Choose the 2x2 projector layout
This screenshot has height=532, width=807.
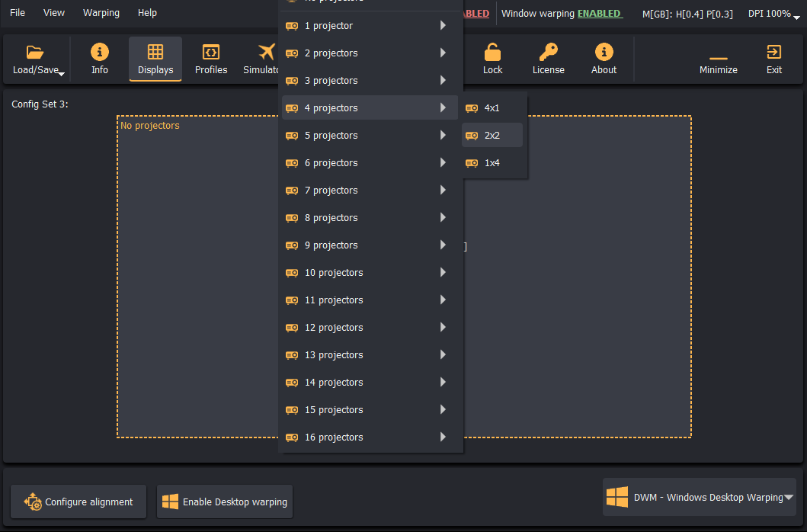[492, 136]
